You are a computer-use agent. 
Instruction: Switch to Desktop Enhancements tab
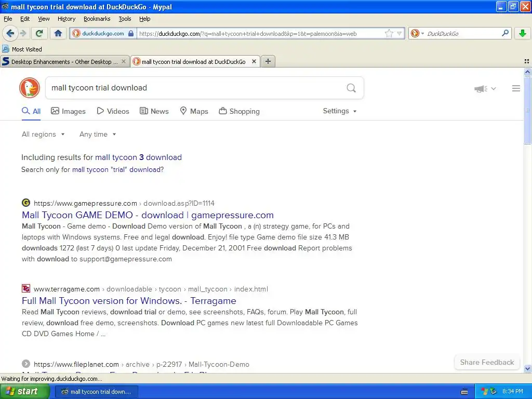pyautogui.click(x=64, y=61)
